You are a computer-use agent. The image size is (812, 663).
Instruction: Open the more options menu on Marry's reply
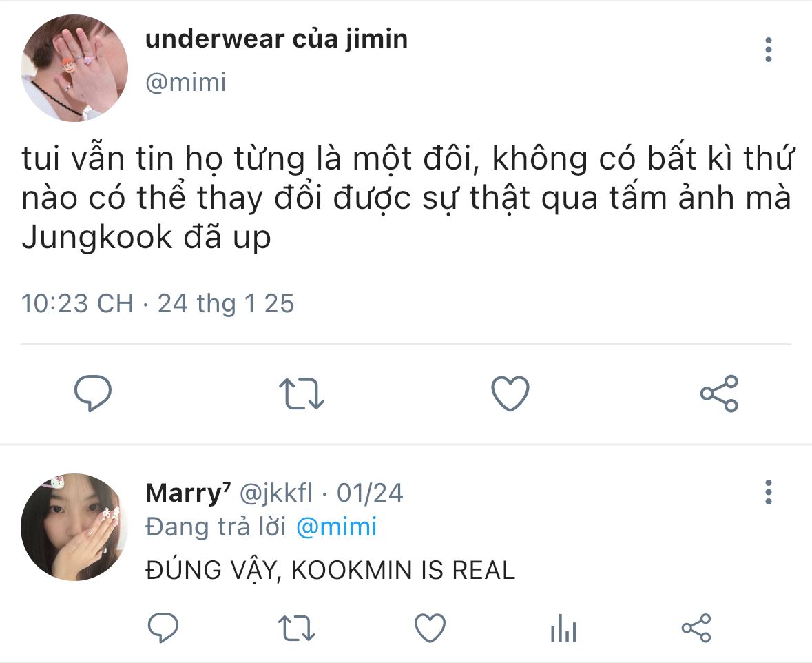[x=769, y=492]
